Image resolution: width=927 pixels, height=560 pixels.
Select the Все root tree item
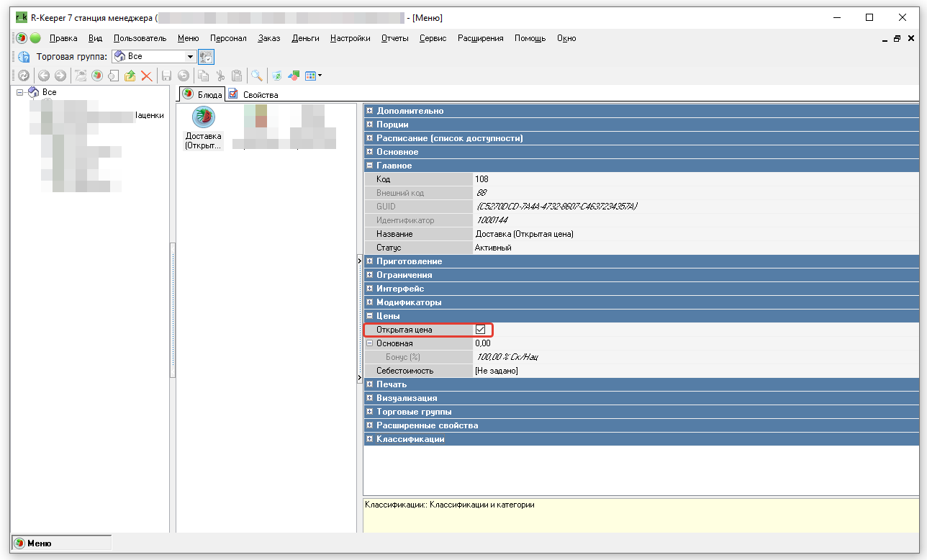pyautogui.click(x=49, y=92)
